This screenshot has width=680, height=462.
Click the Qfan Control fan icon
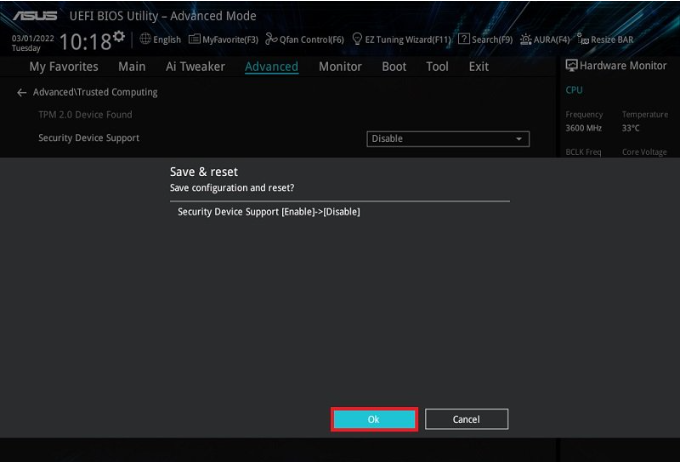pos(271,39)
